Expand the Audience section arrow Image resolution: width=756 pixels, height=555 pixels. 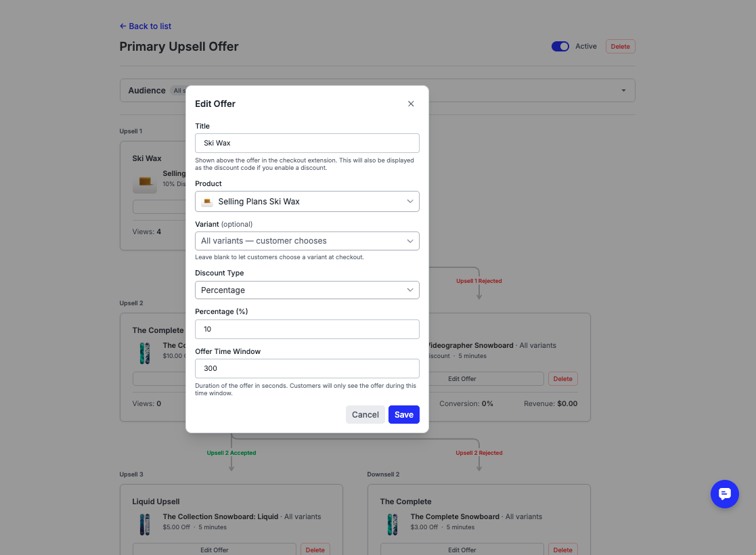pyautogui.click(x=623, y=91)
